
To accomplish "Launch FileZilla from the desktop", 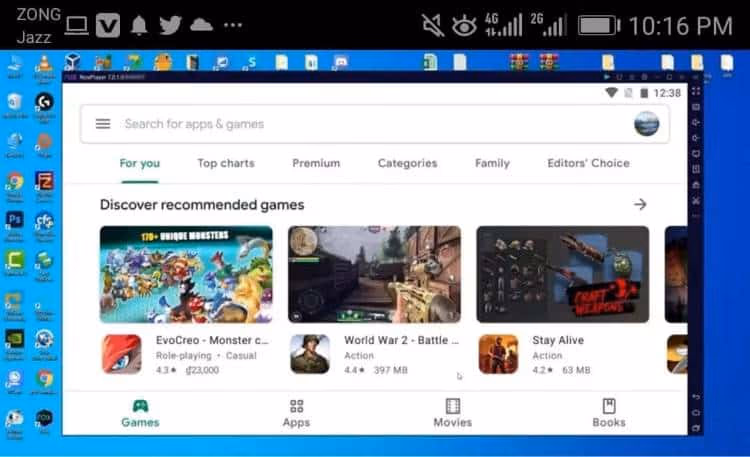I will [x=44, y=181].
